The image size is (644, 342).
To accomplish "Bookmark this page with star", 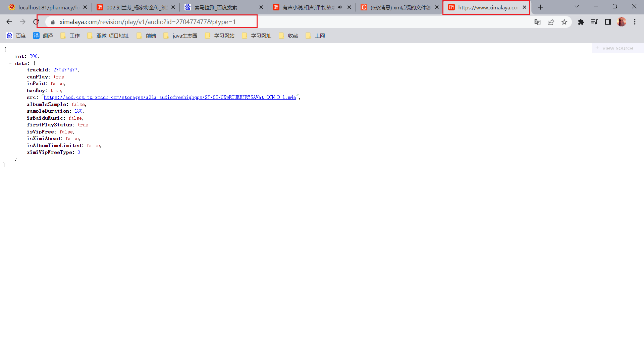I will (564, 22).
